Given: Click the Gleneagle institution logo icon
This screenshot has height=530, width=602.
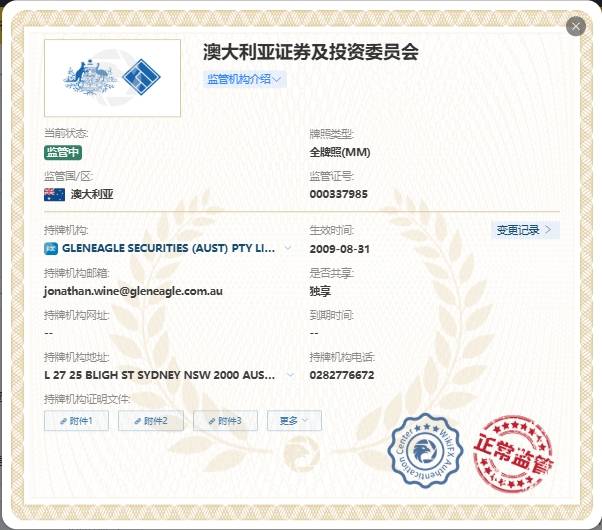Looking at the screenshot, I should [x=51, y=248].
